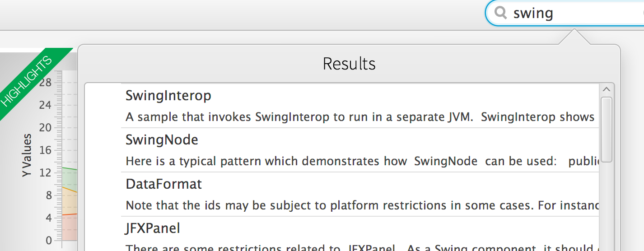
Task: Click the green HIGHLIGHTS corner ribbon
Action: (27, 81)
